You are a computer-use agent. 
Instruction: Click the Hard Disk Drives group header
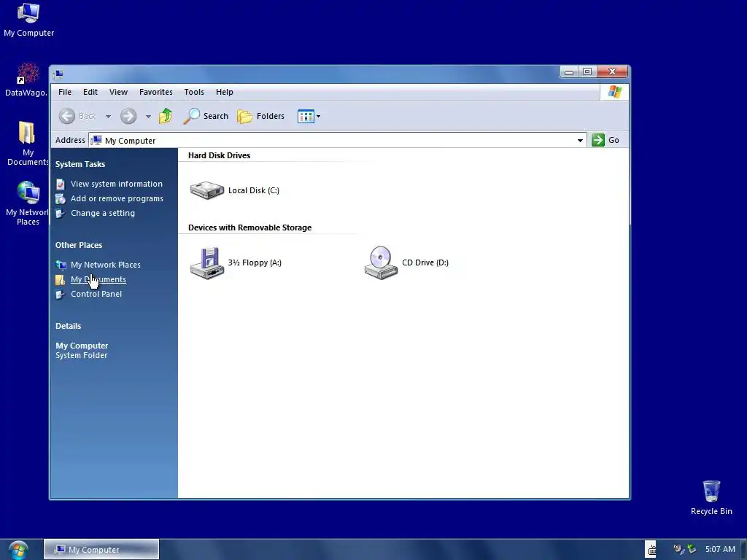coord(219,155)
